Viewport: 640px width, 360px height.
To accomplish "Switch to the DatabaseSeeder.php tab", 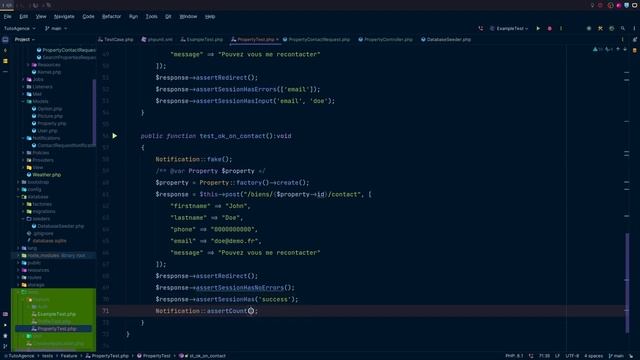I will tap(446, 40).
